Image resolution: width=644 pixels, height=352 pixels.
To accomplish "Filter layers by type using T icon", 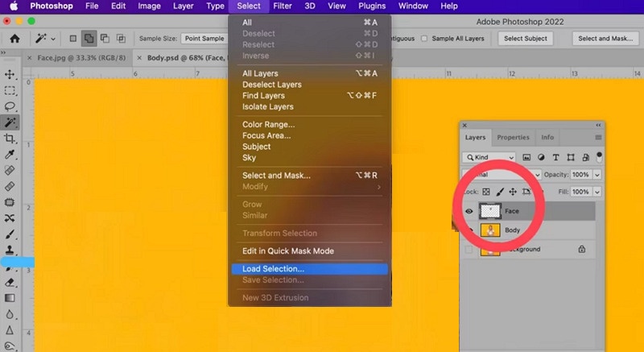I will point(556,157).
